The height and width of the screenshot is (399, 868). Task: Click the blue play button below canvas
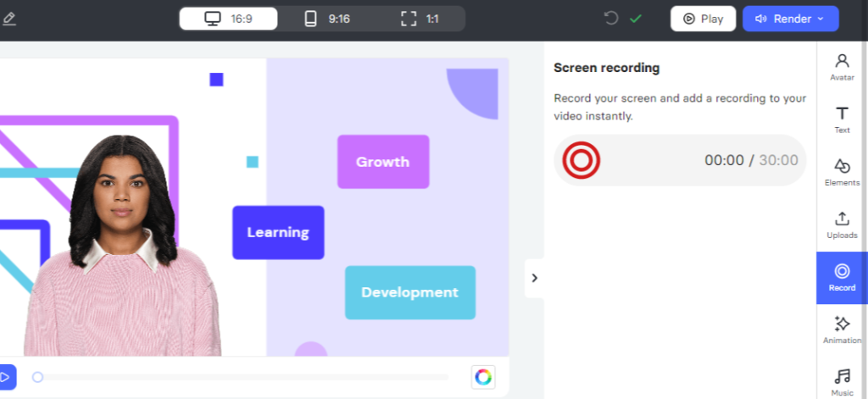pos(6,378)
